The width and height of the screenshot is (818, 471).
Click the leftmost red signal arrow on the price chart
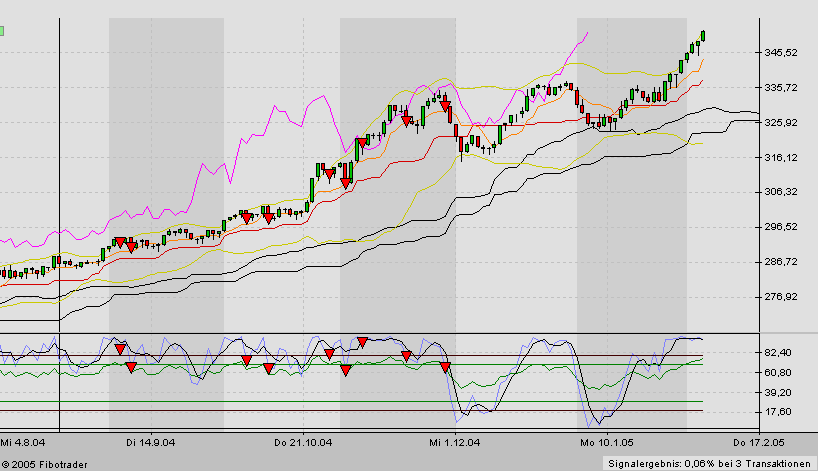[x=119, y=243]
